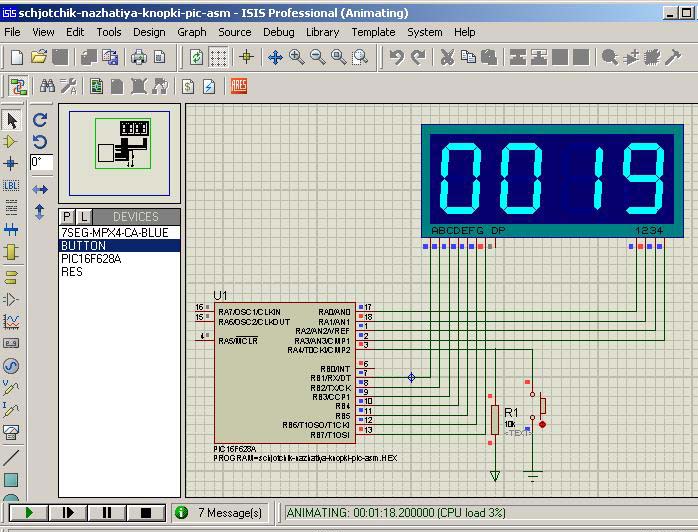Select the Wire Label (LBL) tool
The image size is (698, 532).
pyautogui.click(x=12, y=186)
